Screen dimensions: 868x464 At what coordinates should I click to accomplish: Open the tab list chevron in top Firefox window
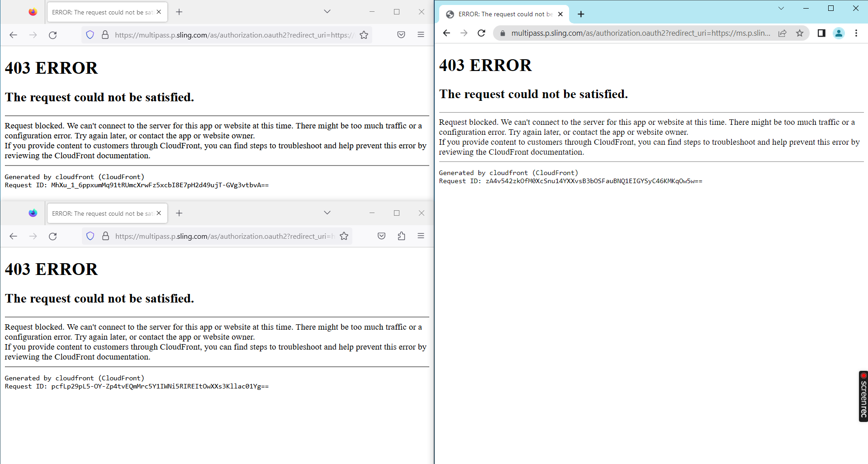(x=327, y=11)
